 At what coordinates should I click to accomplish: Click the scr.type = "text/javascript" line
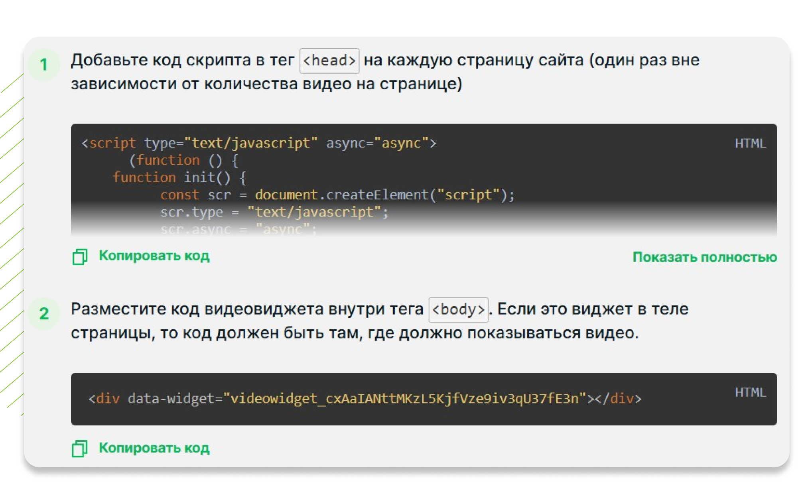[274, 212]
